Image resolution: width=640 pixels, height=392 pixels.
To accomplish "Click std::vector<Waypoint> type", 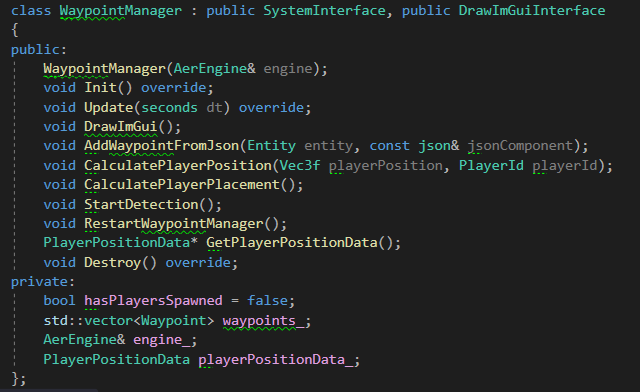I will point(129,321).
